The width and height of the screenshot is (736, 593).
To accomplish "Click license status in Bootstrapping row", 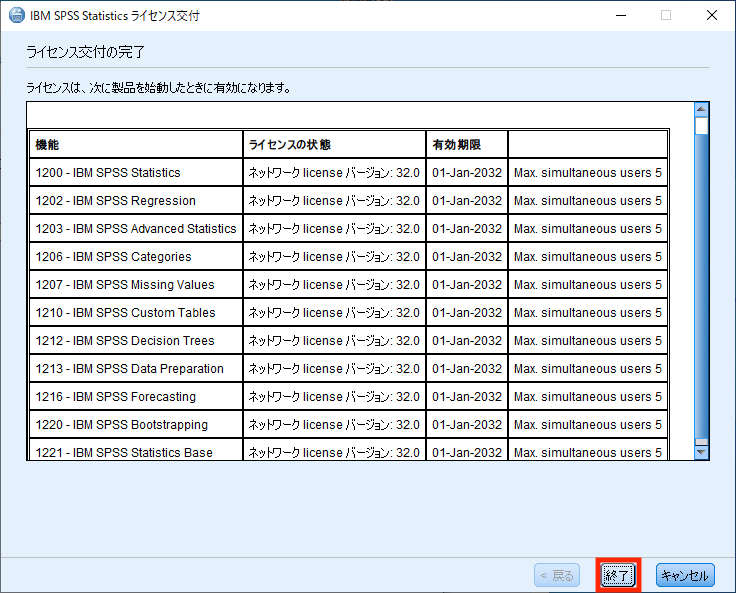I will pos(334,424).
